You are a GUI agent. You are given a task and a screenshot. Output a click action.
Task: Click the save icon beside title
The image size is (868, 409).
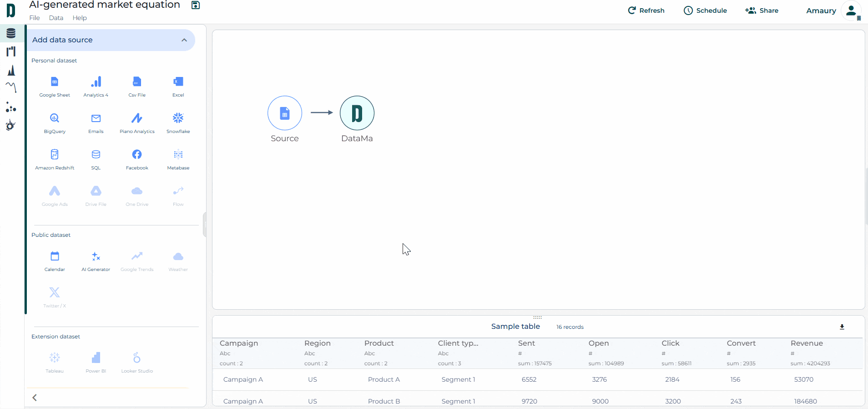pos(196,5)
